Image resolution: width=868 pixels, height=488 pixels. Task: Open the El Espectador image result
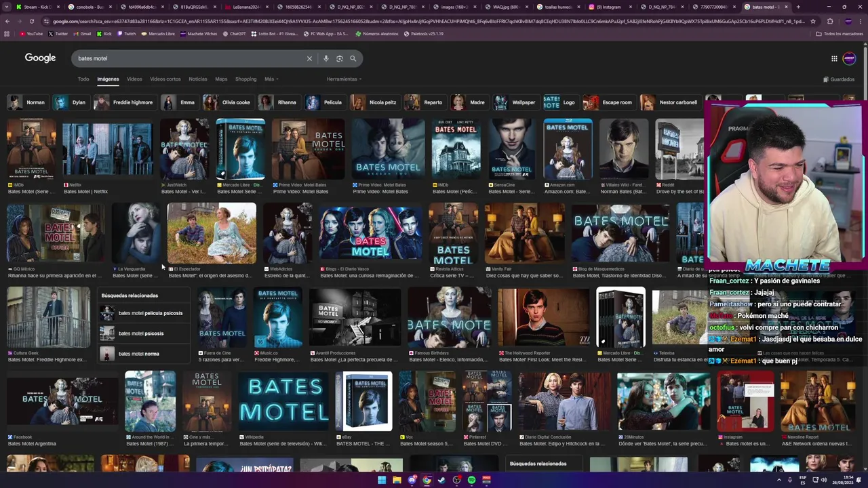(212, 233)
